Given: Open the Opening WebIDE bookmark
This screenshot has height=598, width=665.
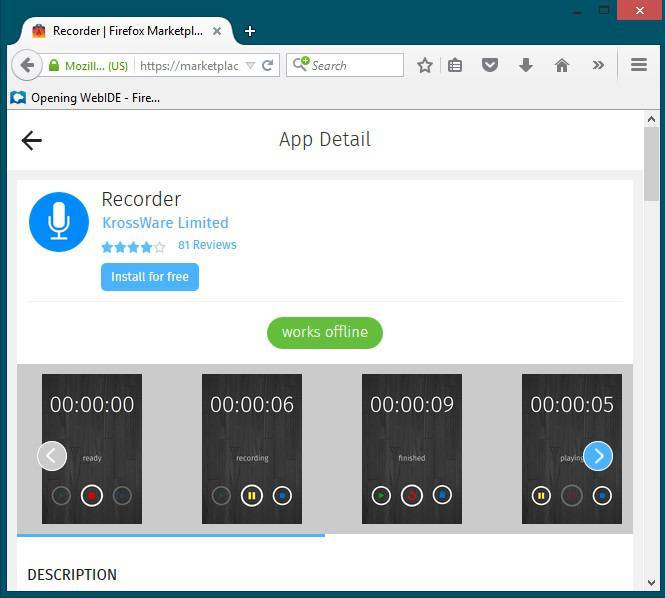Looking at the screenshot, I should [85, 98].
